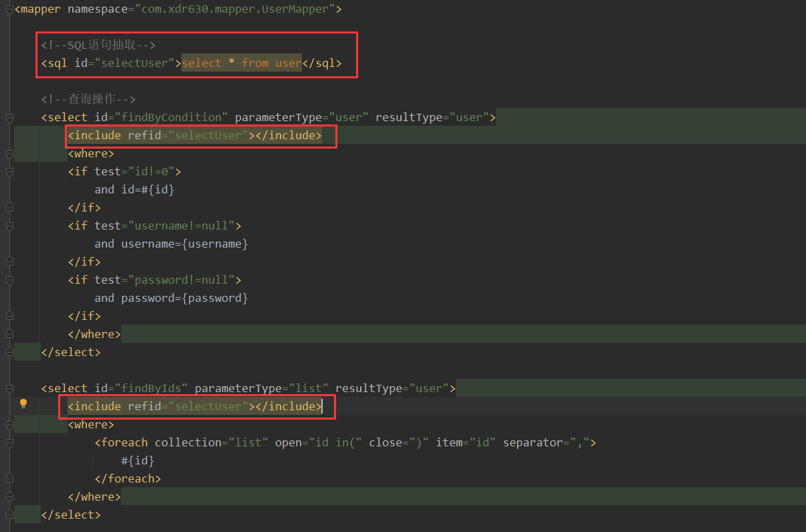This screenshot has width=806, height=532.
Task: Click the "and password={password}" line
Action: (x=171, y=298)
